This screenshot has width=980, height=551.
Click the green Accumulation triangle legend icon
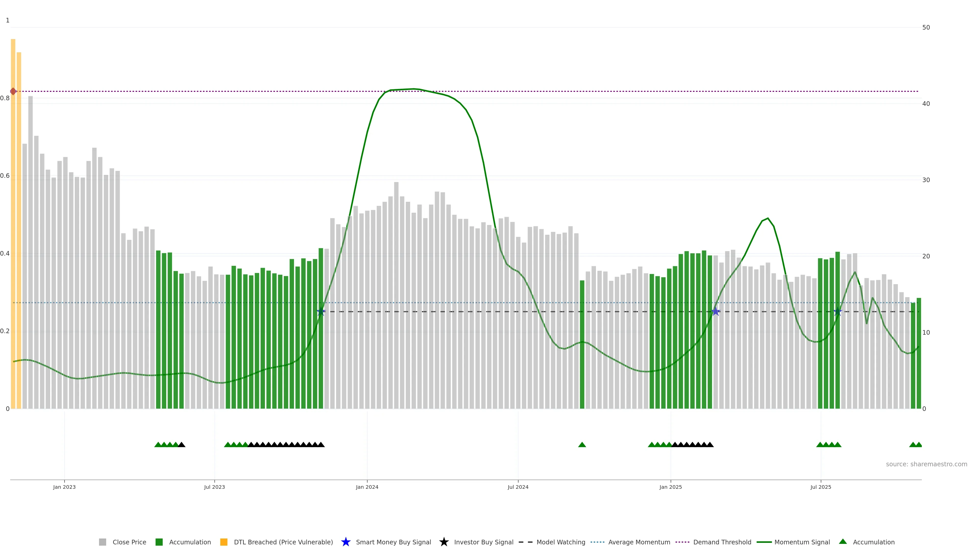843,542
